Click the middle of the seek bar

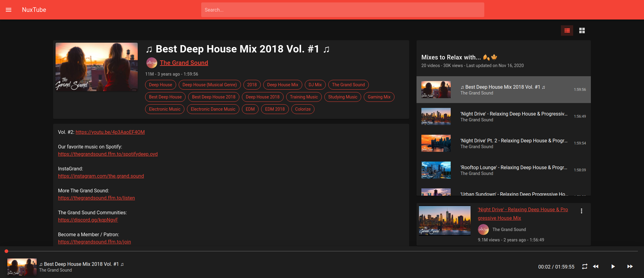point(322,251)
